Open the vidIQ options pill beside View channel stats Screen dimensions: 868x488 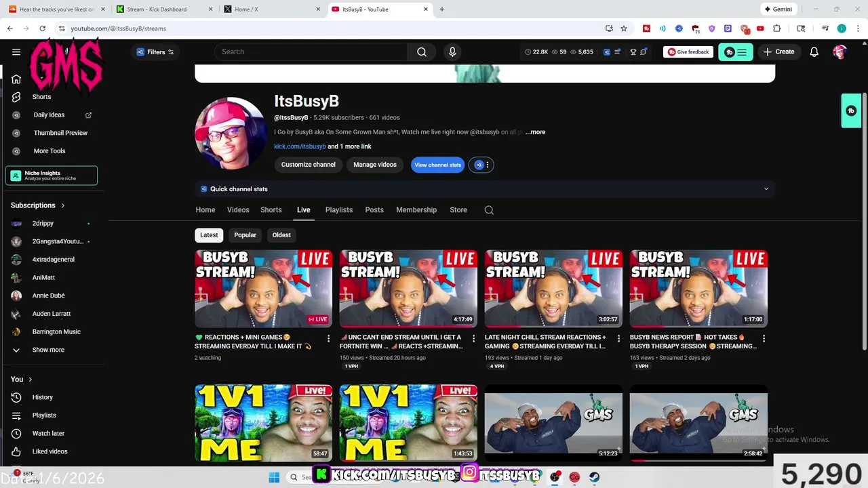[481, 165]
